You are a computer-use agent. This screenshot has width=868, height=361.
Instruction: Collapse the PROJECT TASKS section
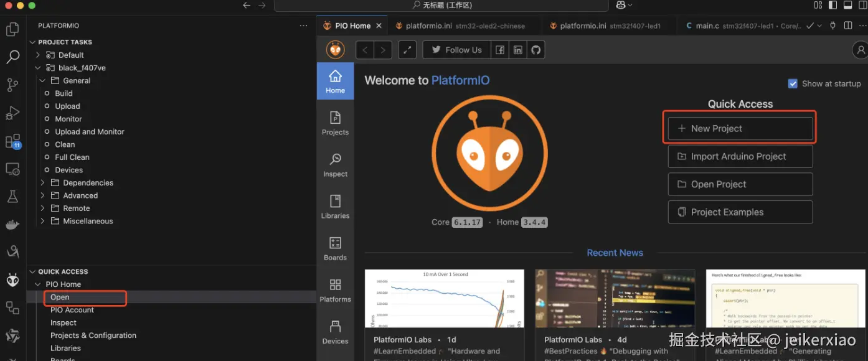click(x=33, y=42)
